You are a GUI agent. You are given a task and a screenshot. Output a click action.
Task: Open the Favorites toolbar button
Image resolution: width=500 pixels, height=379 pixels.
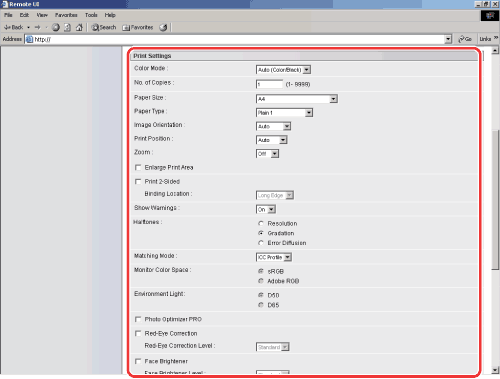click(138, 27)
